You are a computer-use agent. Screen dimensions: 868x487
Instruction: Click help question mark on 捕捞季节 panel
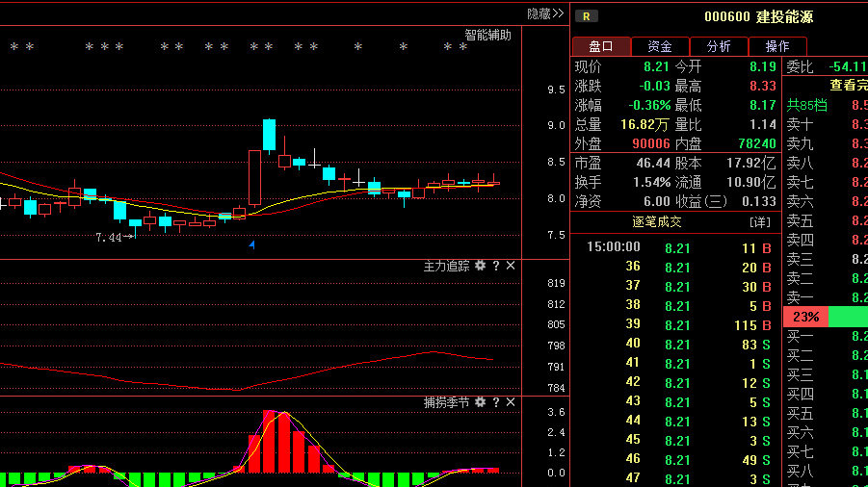[496, 401]
